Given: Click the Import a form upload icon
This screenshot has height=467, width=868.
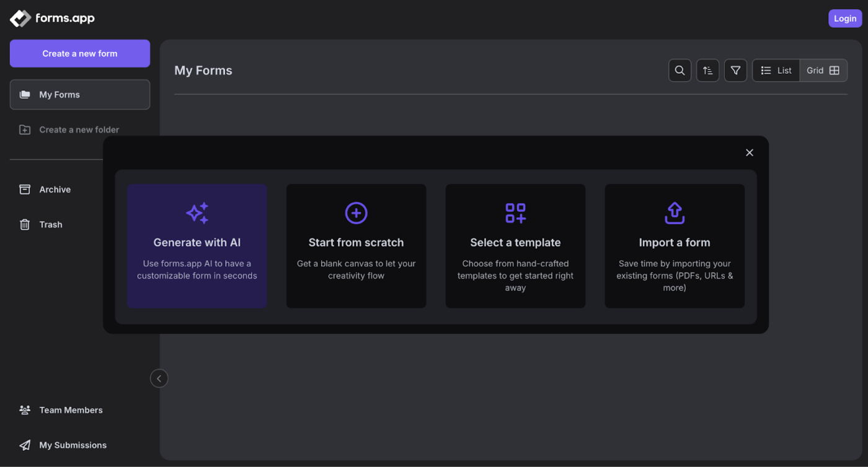Looking at the screenshot, I should pos(675,213).
